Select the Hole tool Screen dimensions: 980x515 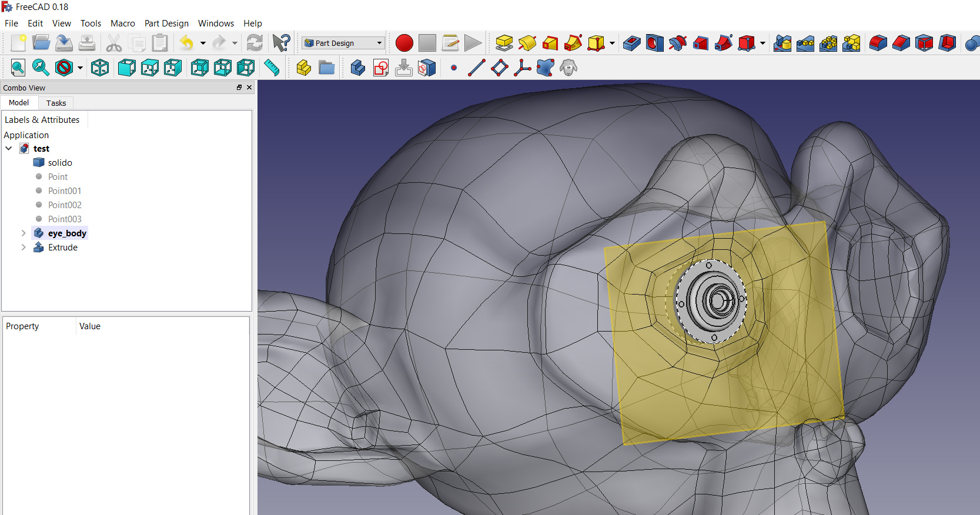point(655,43)
